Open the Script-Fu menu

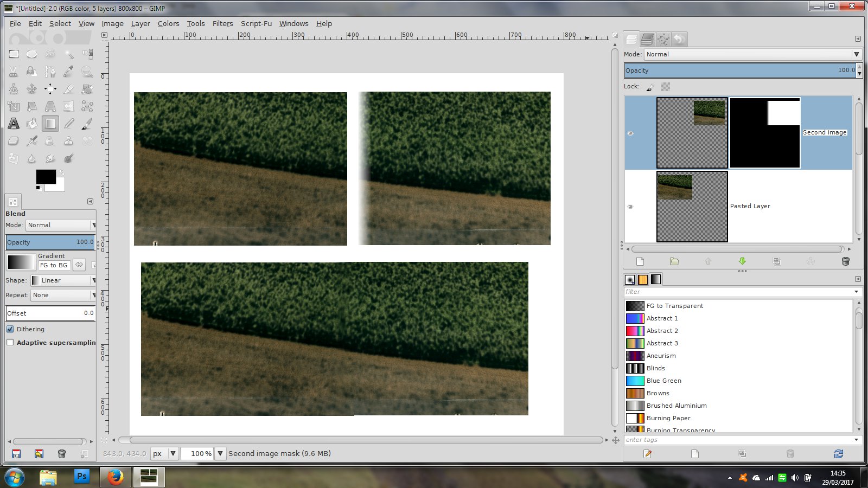[256, 23]
